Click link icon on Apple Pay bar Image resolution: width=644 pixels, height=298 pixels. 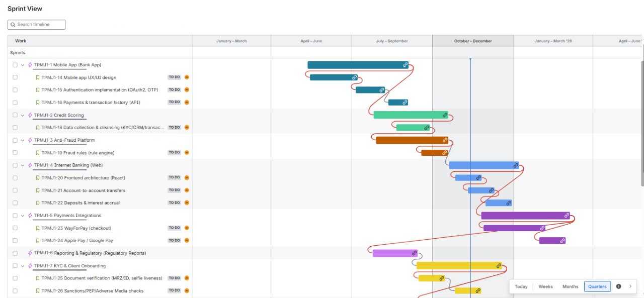[562, 241]
